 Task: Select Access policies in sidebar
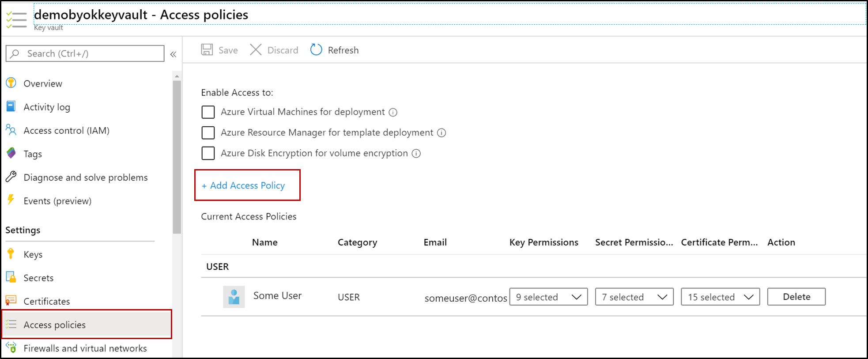[87, 325]
